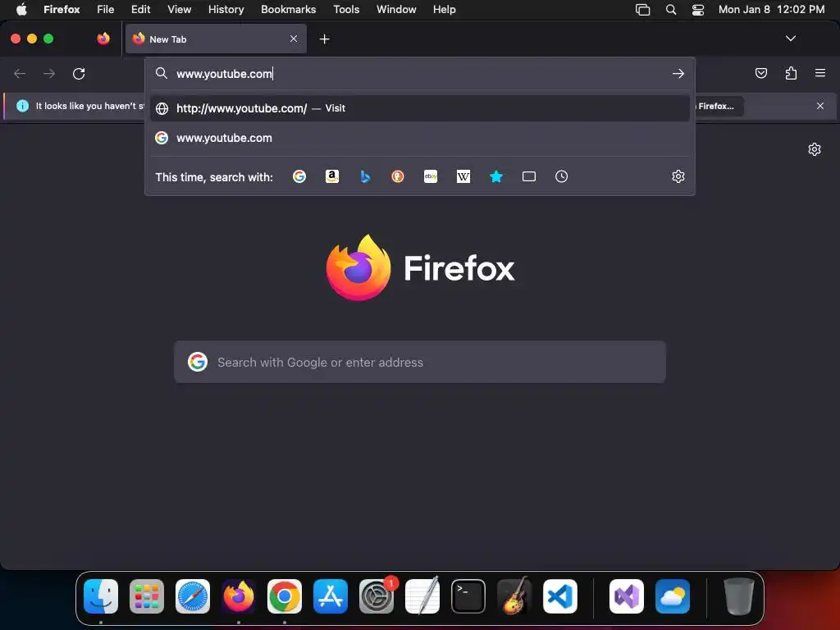This screenshot has height=630, width=840.
Task: Reload the current page
Action: [79, 73]
